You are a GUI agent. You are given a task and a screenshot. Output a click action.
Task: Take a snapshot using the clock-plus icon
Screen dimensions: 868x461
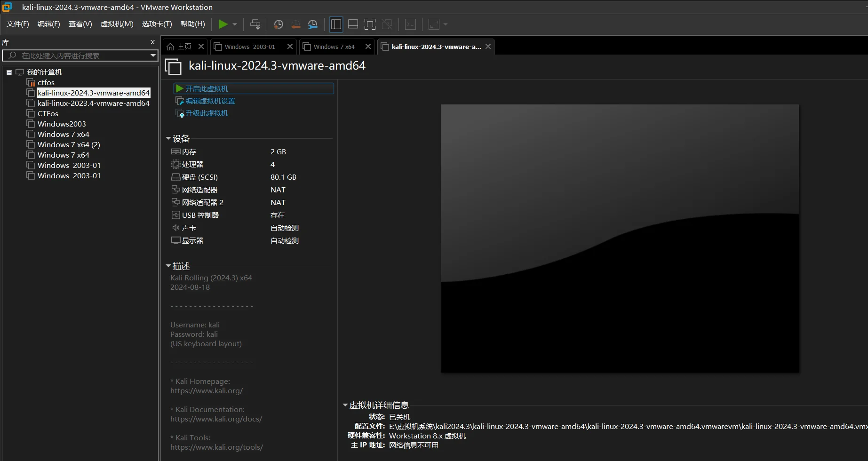click(x=278, y=24)
